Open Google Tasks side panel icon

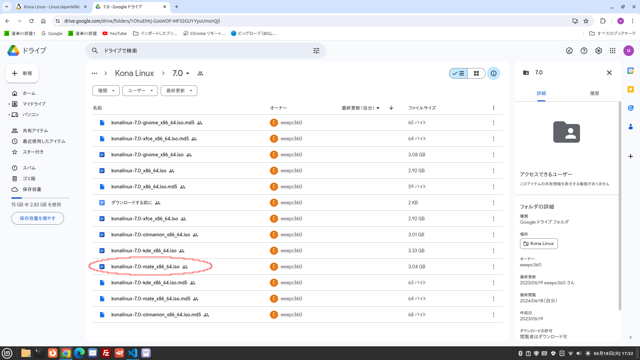[631, 108]
